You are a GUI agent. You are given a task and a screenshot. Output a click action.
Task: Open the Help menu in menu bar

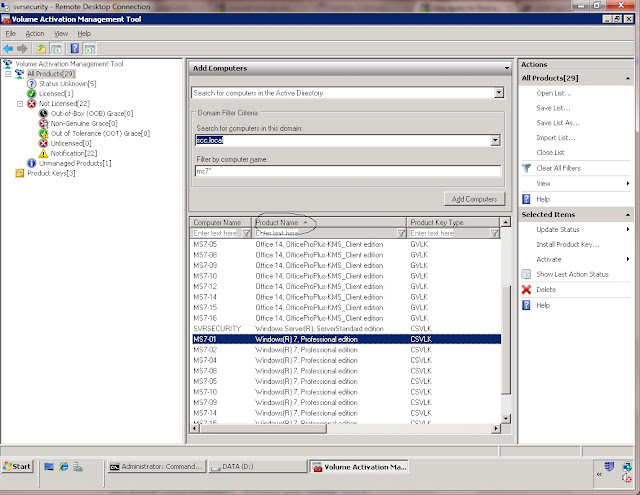coord(84,34)
